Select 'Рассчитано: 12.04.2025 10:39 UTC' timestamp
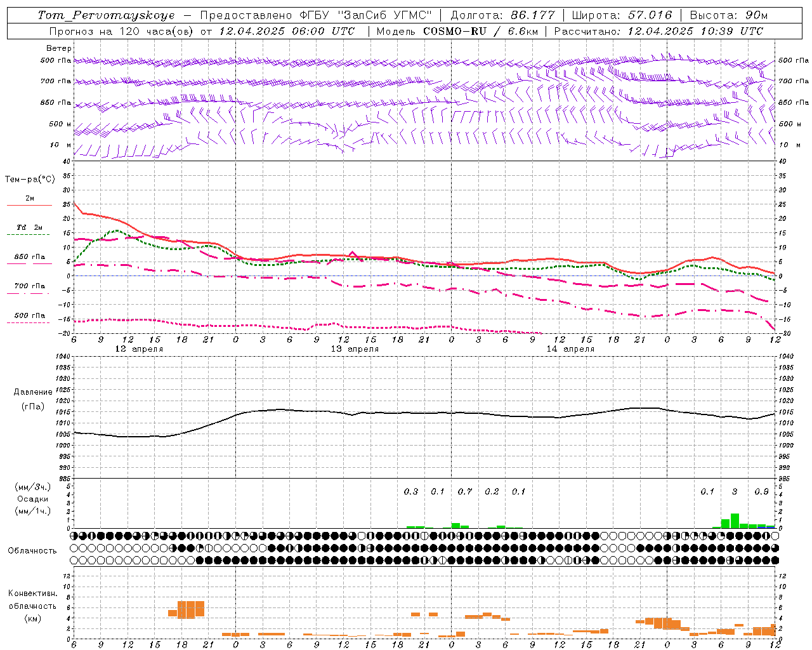812x650 pixels. pyautogui.click(x=658, y=31)
